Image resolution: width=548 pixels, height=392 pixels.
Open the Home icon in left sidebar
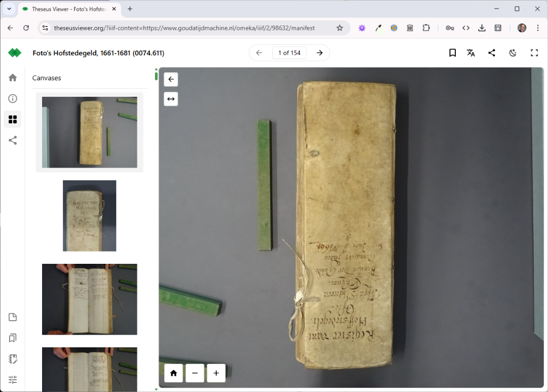click(13, 78)
